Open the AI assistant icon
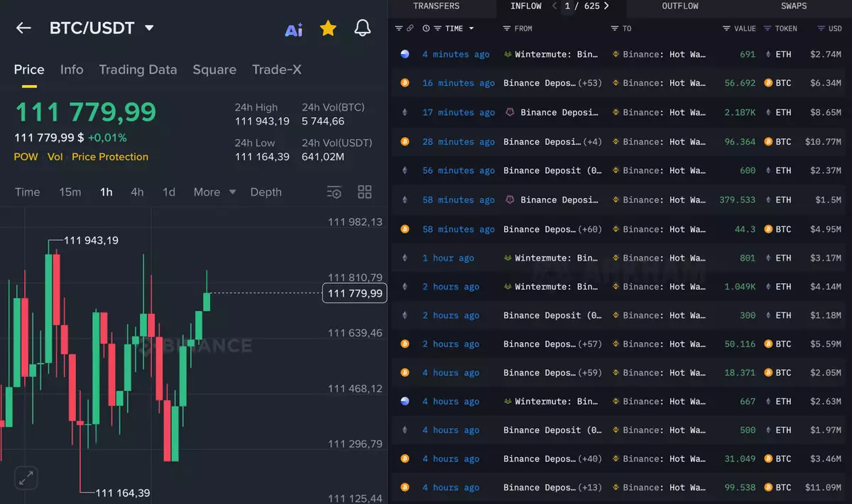Screen dimensions: 852x504 [x=294, y=29]
